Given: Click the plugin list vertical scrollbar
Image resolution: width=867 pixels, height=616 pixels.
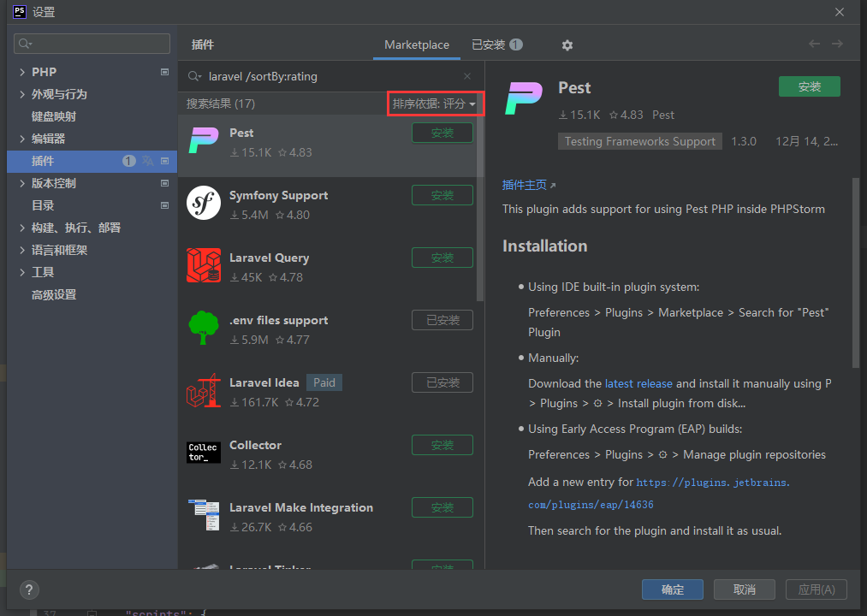Looking at the screenshot, I should (480, 209).
